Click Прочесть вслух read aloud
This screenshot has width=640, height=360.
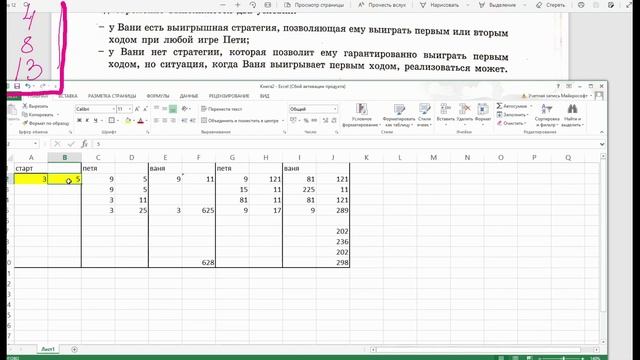coord(382,5)
